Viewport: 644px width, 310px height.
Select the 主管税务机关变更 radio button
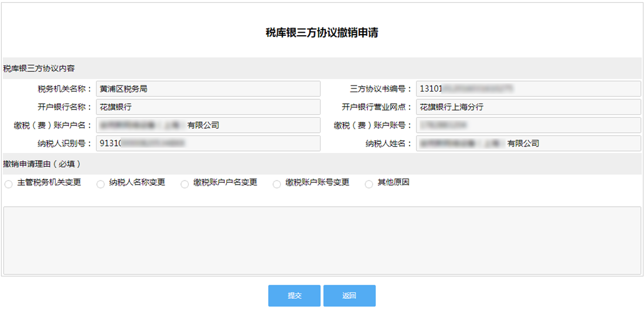9,185
